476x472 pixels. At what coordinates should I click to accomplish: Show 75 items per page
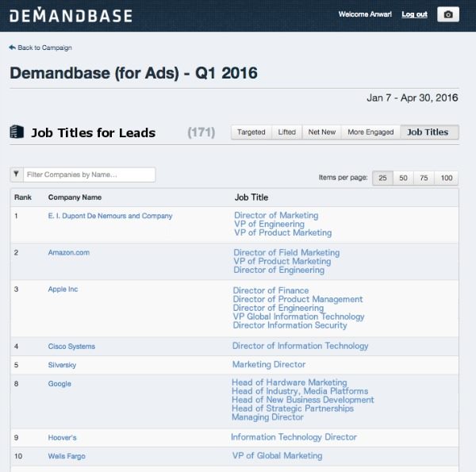coord(424,178)
